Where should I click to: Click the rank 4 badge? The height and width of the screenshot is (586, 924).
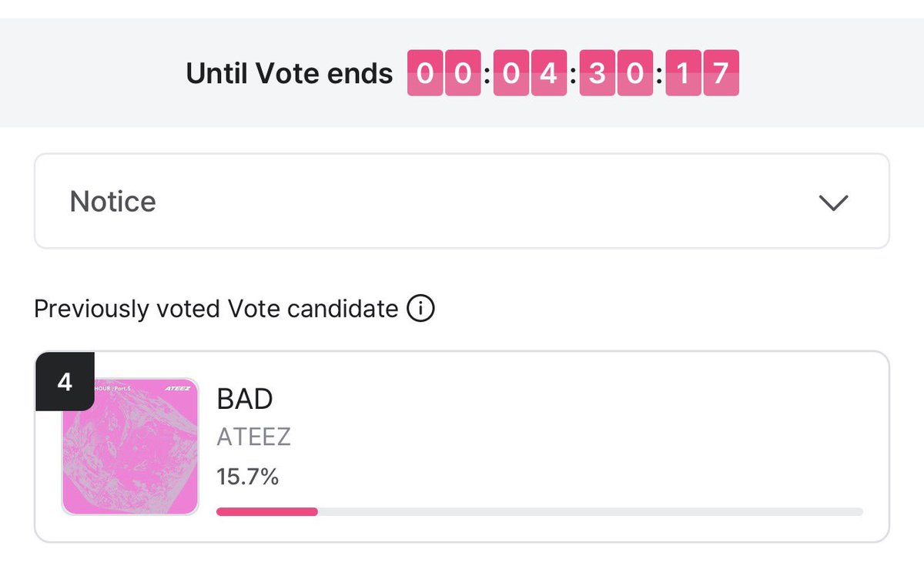pos(65,382)
